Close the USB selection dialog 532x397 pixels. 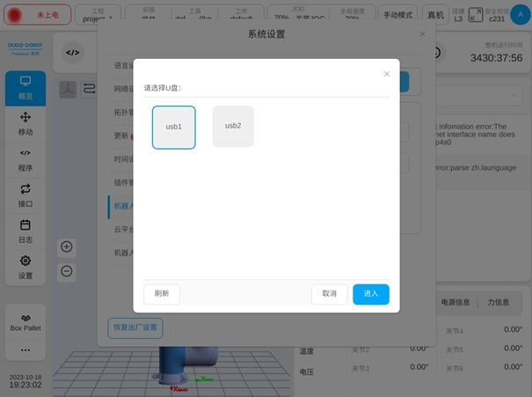pos(386,74)
